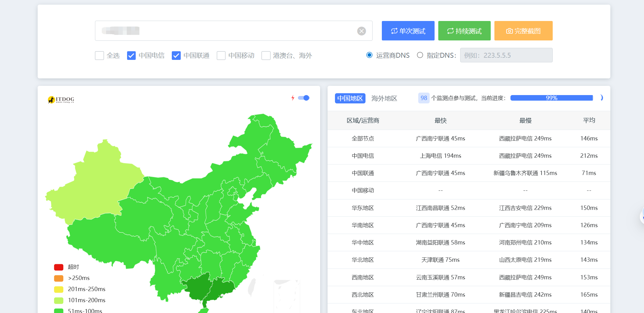Click the 99% test progress bar
The height and width of the screenshot is (313, 644).
pyautogui.click(x=551, y=98)
